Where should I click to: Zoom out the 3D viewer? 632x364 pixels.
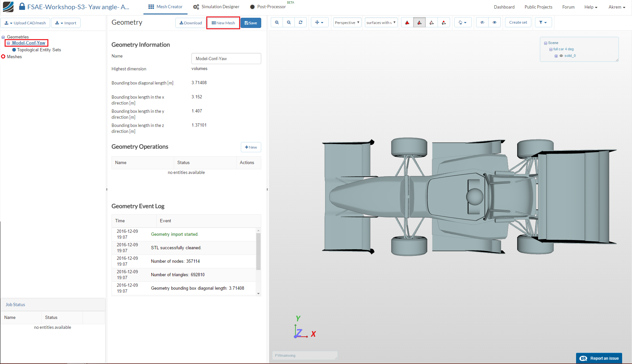click(x=289, y=23)
